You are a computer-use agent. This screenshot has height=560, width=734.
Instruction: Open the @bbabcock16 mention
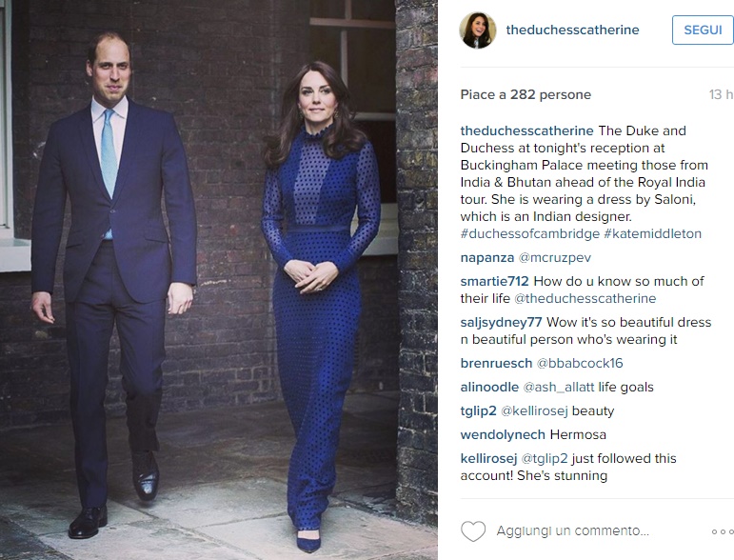tap(580, 364)
